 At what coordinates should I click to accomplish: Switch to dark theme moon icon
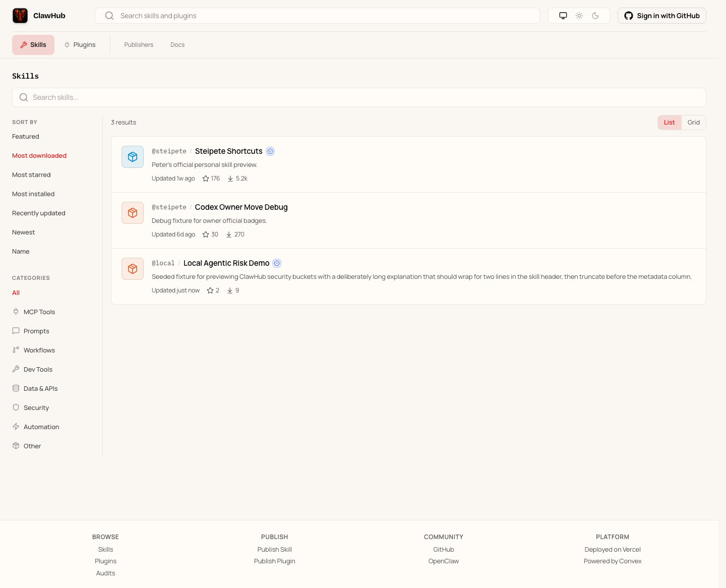(595, 16)
